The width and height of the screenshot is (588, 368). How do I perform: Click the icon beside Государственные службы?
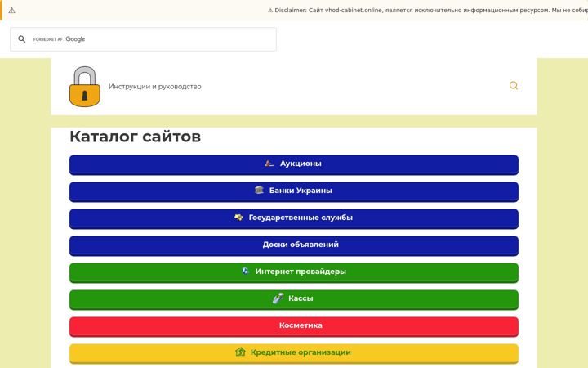tap(238, 217)
